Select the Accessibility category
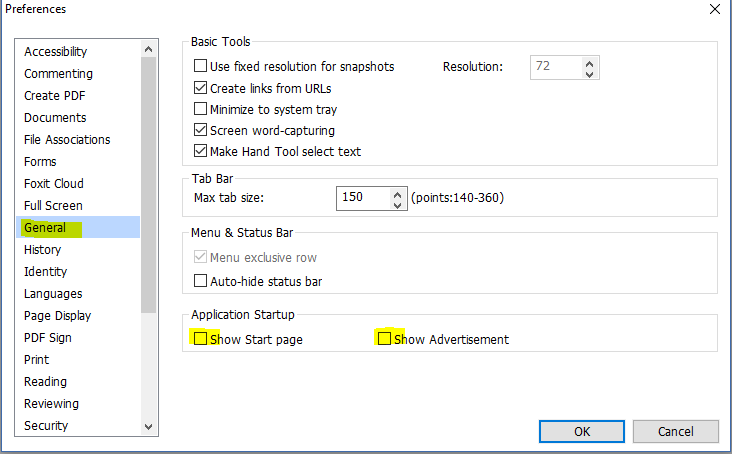Image resolution: width=732 pixels, height=454 pixels. point(56,51)
